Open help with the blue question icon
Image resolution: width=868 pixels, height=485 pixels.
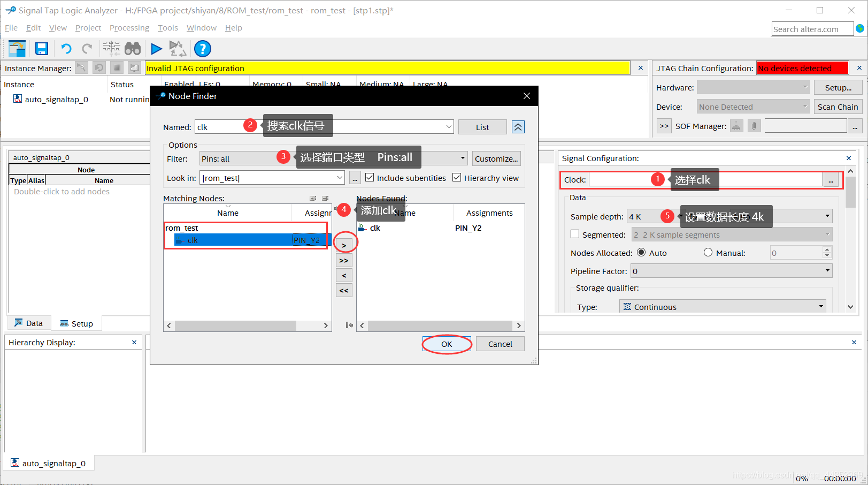pyautogui.click(x=203, y=49)
